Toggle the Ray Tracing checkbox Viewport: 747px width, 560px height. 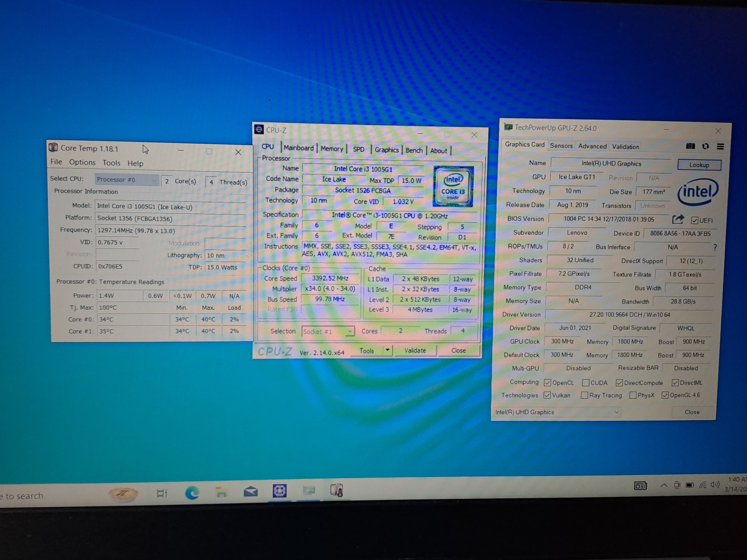point(585,395)
